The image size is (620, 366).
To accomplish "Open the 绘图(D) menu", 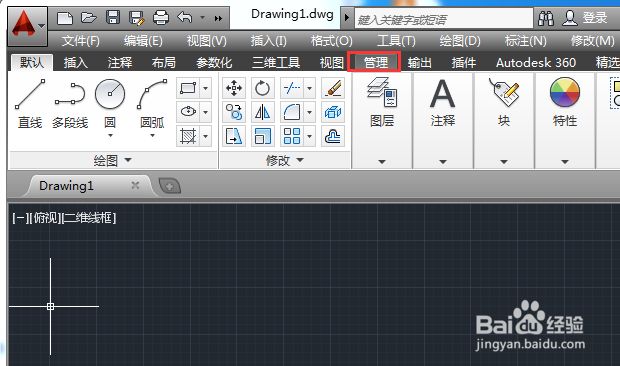I will [460, 41].
